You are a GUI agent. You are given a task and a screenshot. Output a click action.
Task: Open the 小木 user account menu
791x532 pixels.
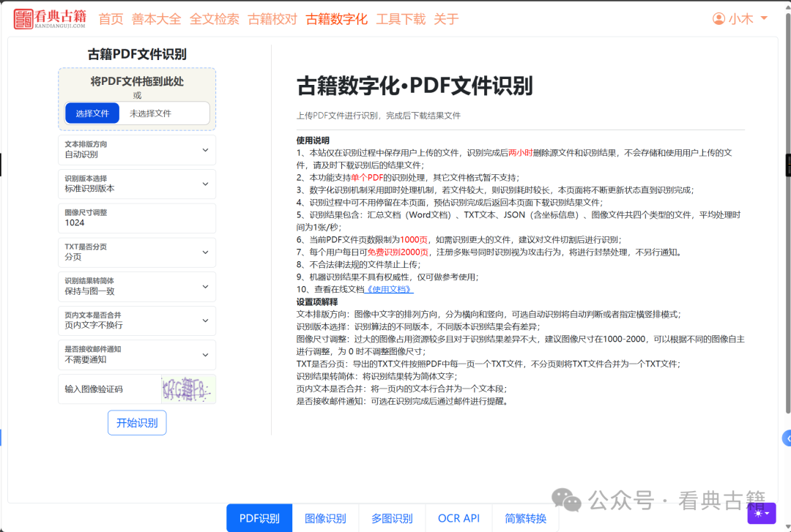[x=740, y=18]
